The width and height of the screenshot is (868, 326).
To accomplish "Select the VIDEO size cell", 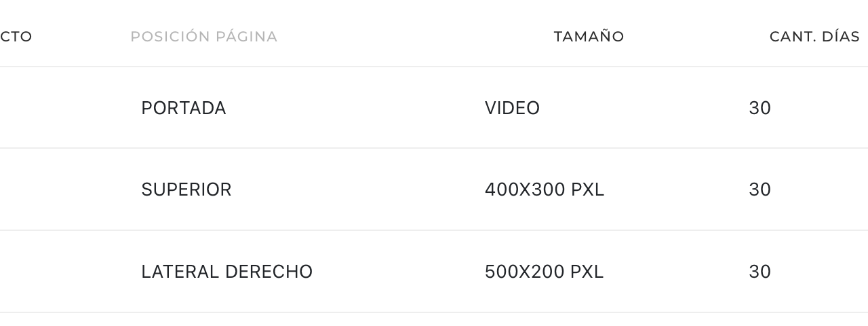I will [512, 108].
